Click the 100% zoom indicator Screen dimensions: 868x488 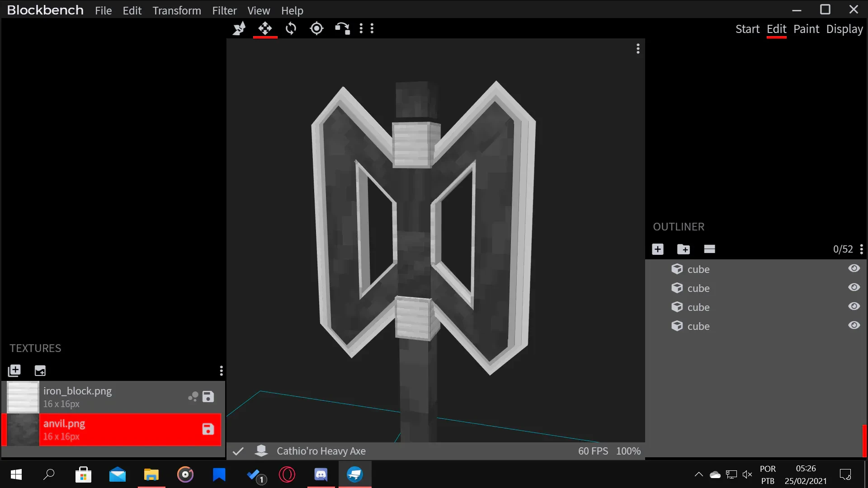[628, 451]
